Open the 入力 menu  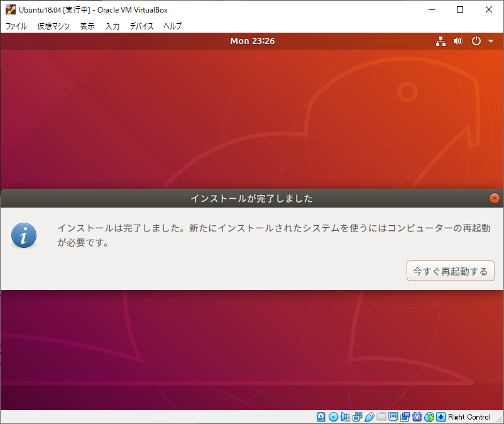point(112,26)
